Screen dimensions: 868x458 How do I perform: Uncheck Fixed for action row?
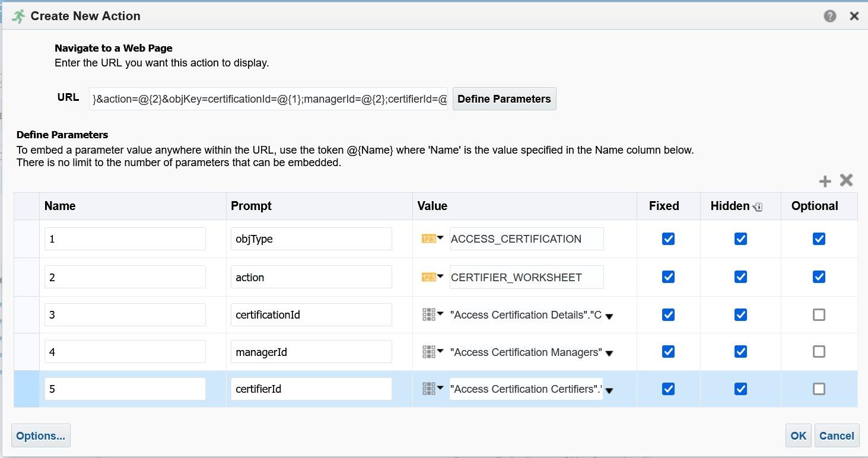pyautogui.click(x=668, y=276)
